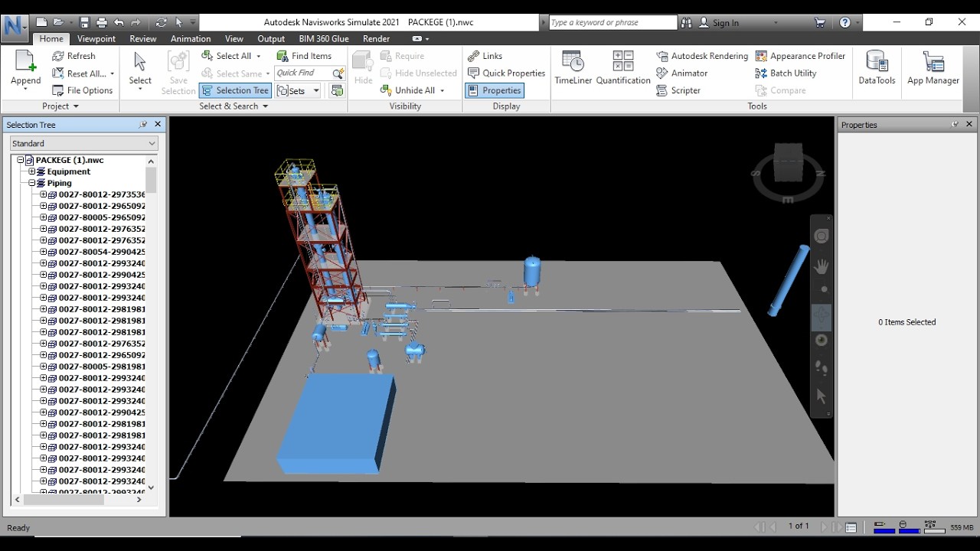Pin the Properties panel

(x=955, y=125)
